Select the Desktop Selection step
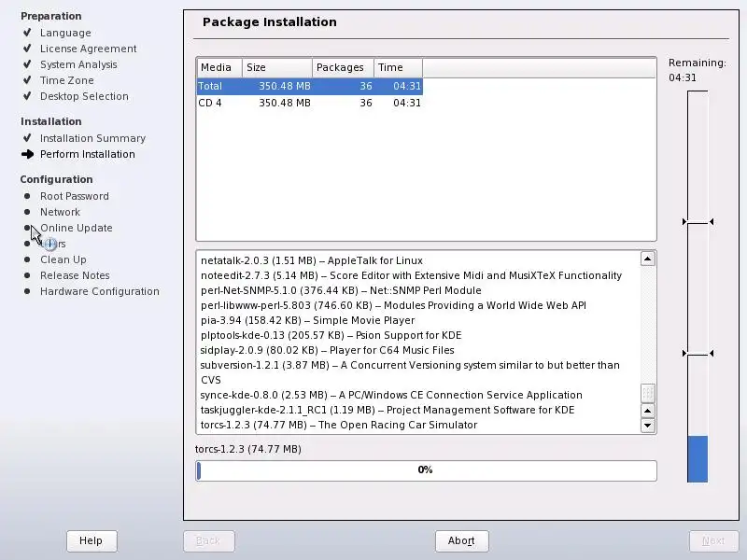The height and width of the screenshot is (560, 747). click(x=84, y=96)
